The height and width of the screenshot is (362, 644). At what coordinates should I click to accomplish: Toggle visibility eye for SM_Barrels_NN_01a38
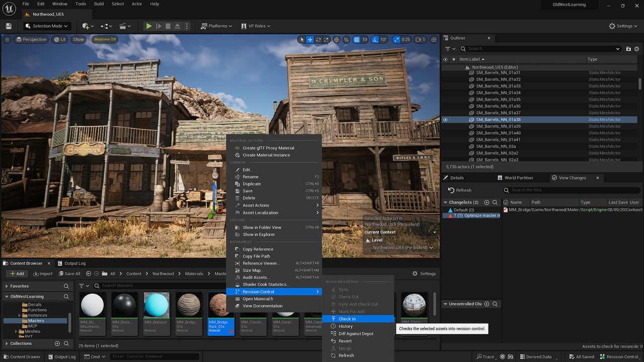tap(445, 120)
